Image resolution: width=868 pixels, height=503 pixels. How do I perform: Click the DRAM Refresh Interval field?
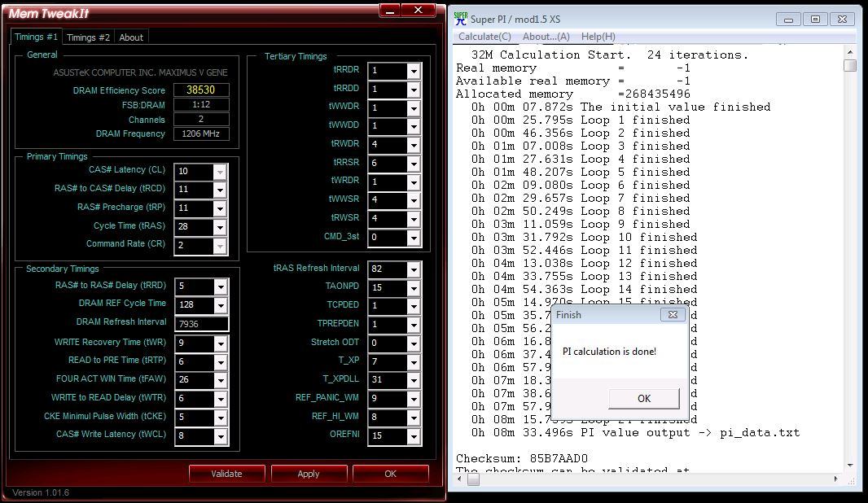coord(201,324)
